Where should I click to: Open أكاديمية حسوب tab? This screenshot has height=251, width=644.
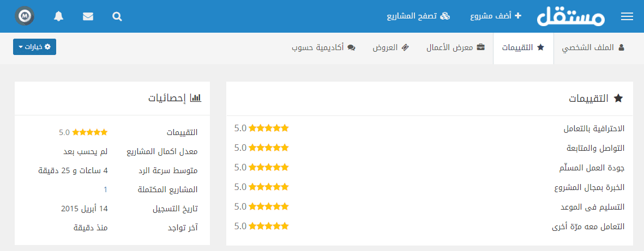(323, 48)
